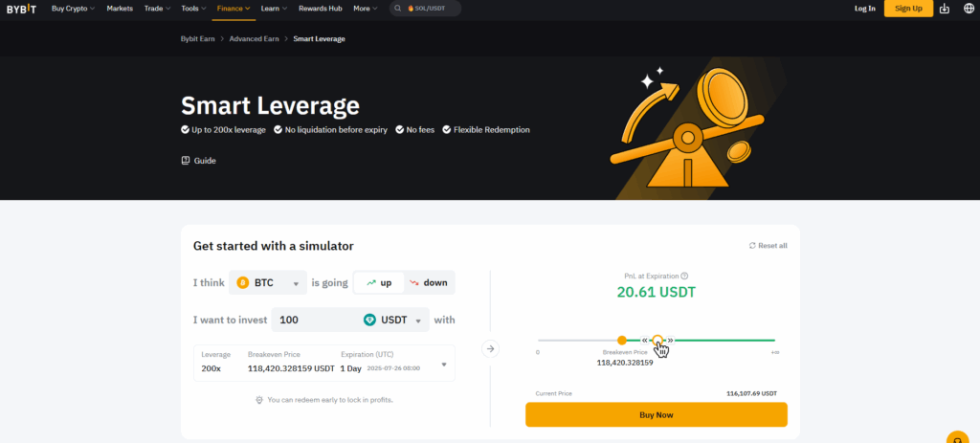Screen dimensions: 980x443
Task: Click the 1 Day expiration value
Action: [x=350, y=368]
